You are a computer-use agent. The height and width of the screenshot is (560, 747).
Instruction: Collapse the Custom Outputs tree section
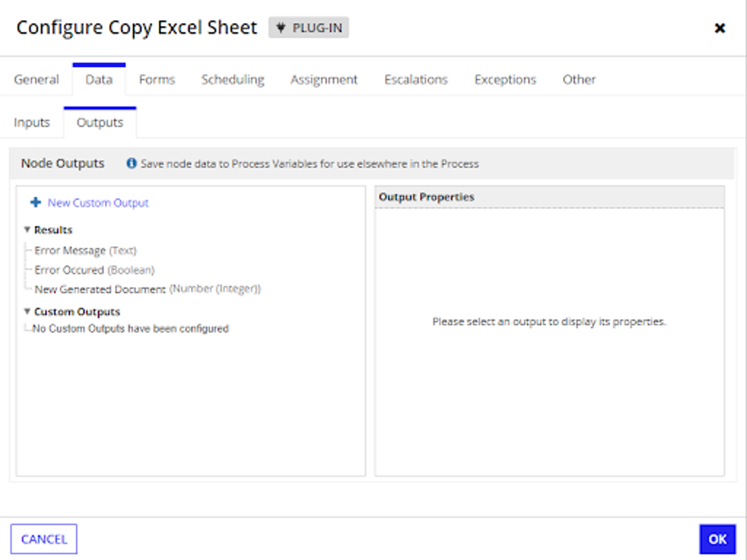(x=27, y=311)
